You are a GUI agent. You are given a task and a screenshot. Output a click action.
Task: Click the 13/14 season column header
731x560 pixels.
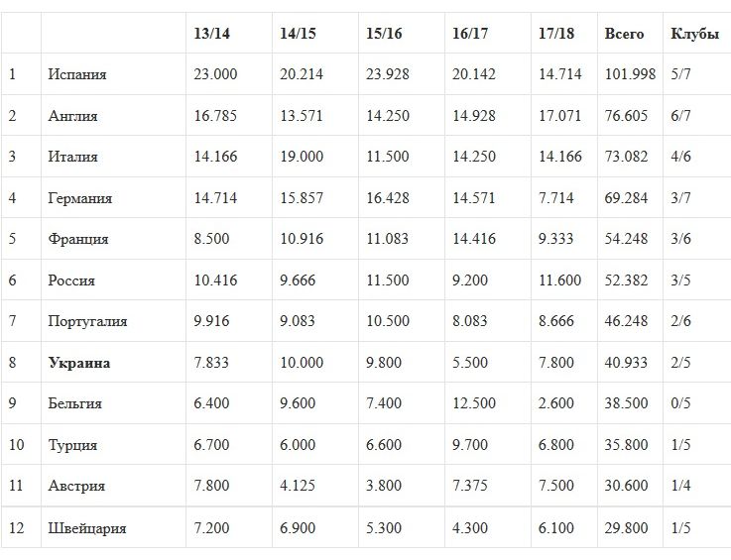point(211,34)
